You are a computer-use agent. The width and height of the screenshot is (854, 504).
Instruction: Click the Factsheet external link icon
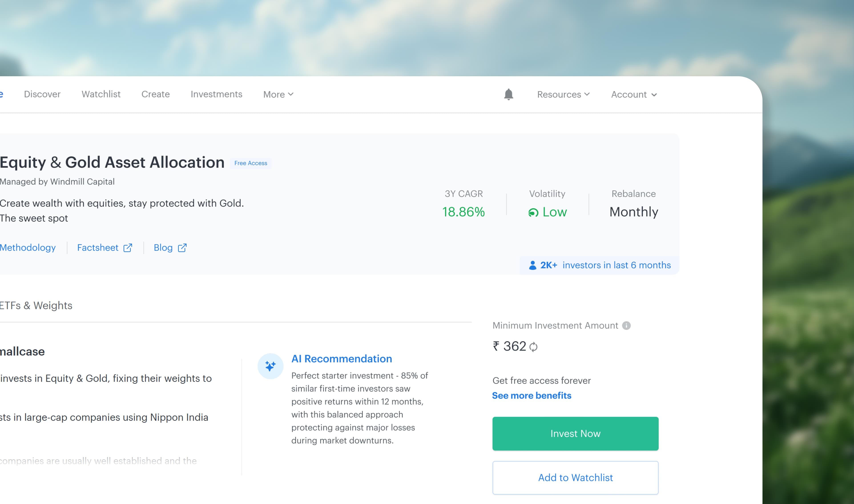[128, 248]
